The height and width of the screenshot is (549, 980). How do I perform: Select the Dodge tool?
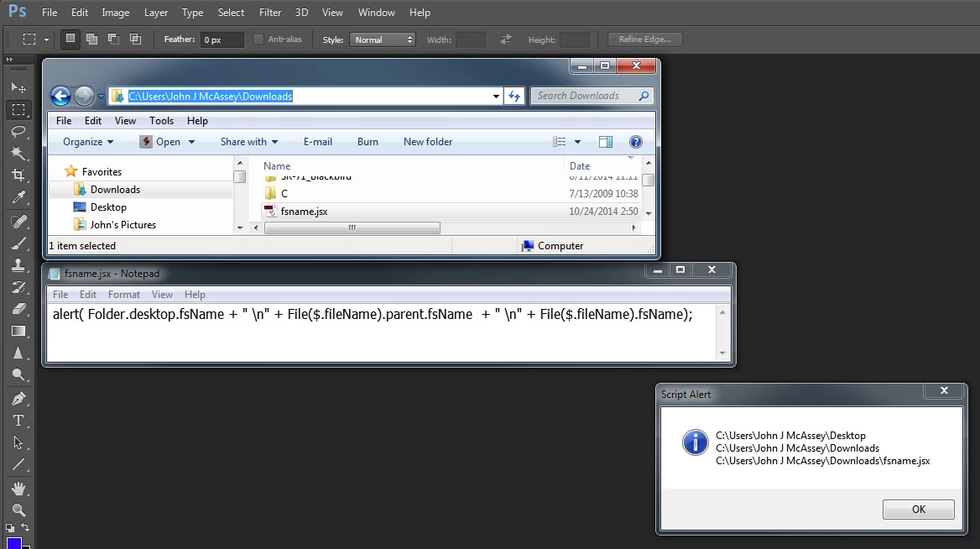18,374
